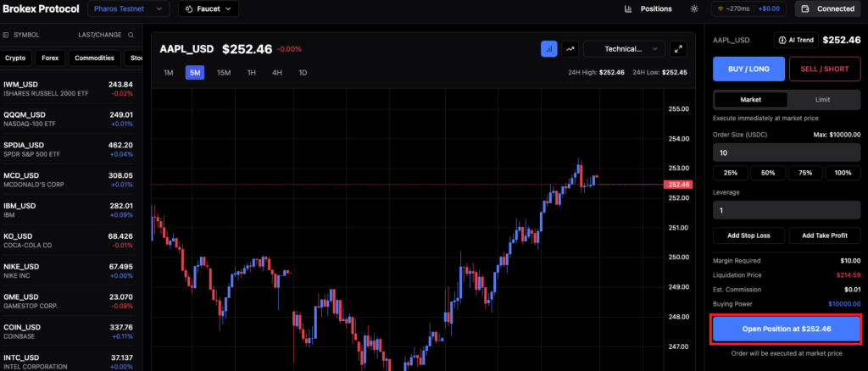This screenshot has width=868, height=371.
Task: Toggle light theme sun icon
Action: click(x=694, y=9)
